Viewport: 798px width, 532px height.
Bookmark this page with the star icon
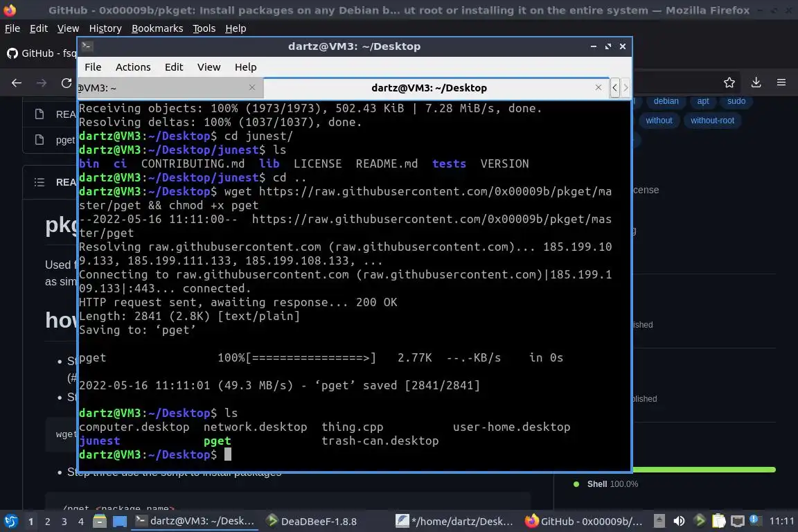729,82
